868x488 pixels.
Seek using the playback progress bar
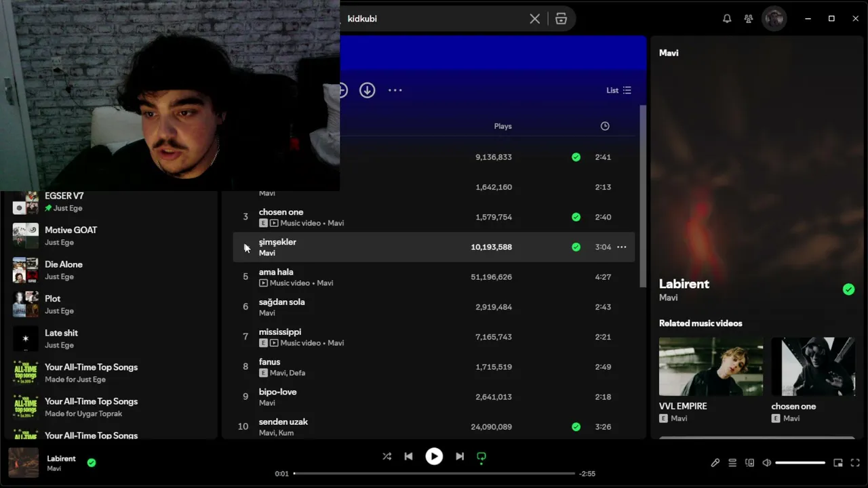[434, 474]
